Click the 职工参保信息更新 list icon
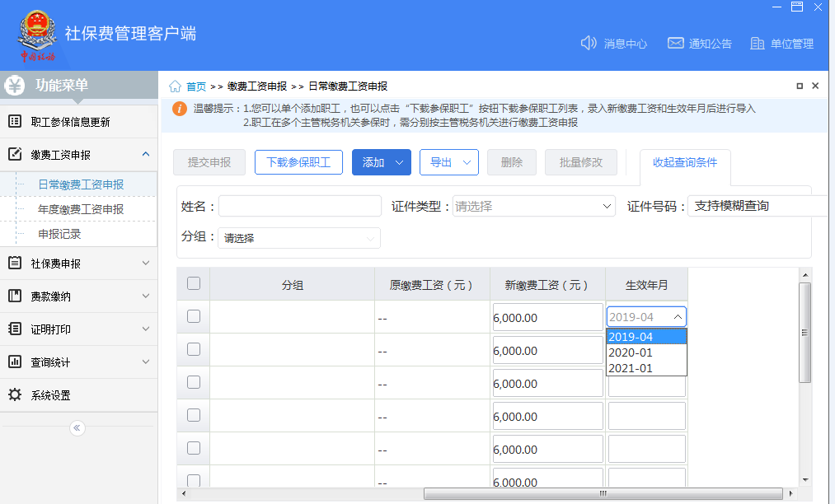 (15, 121)
